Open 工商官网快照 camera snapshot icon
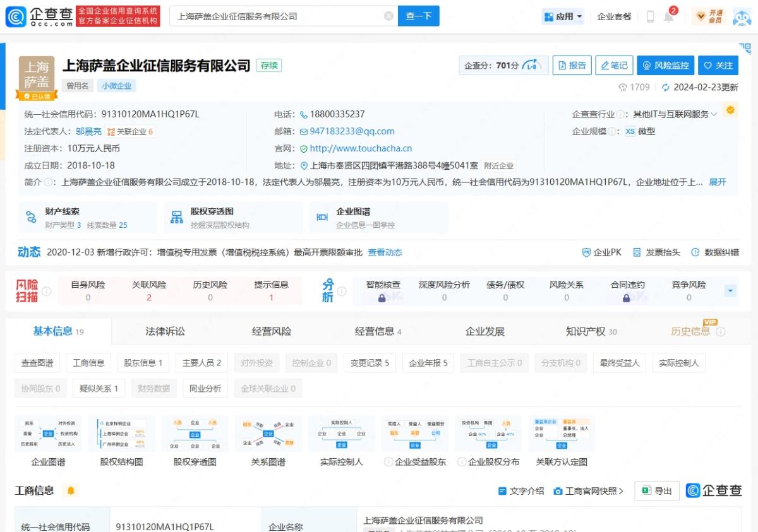 [x=557, y=490]
